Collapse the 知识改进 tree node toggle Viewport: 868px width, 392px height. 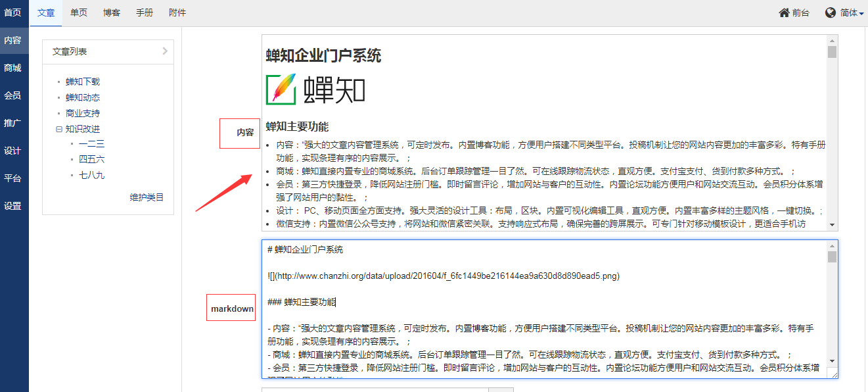pos(59,129)
